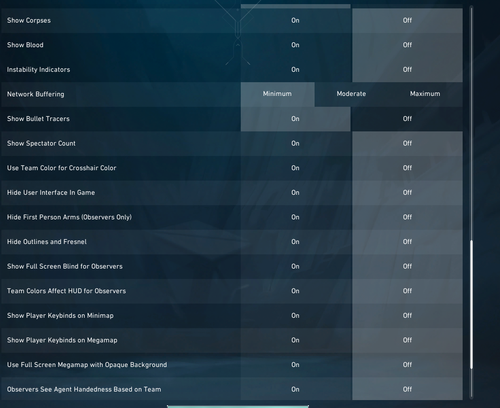Enable Team Colors Affect HUD for Observers

click(x=295, y=291)
